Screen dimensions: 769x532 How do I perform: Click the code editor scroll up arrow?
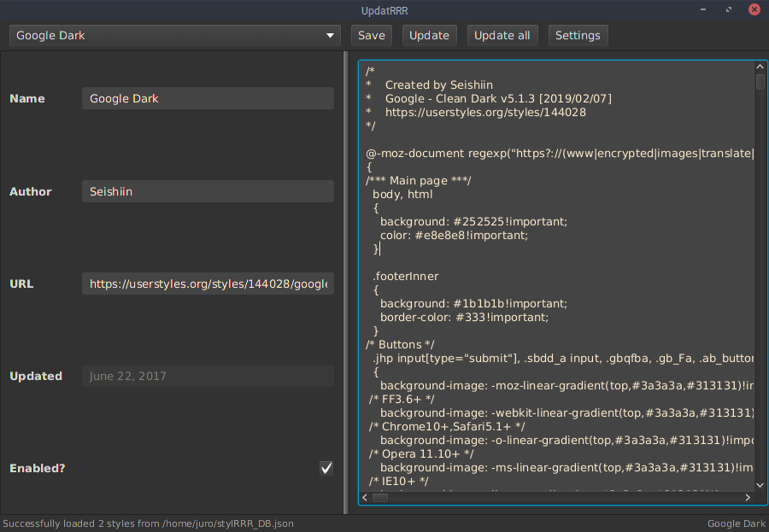pyautogui.click(x=760, y=67)
